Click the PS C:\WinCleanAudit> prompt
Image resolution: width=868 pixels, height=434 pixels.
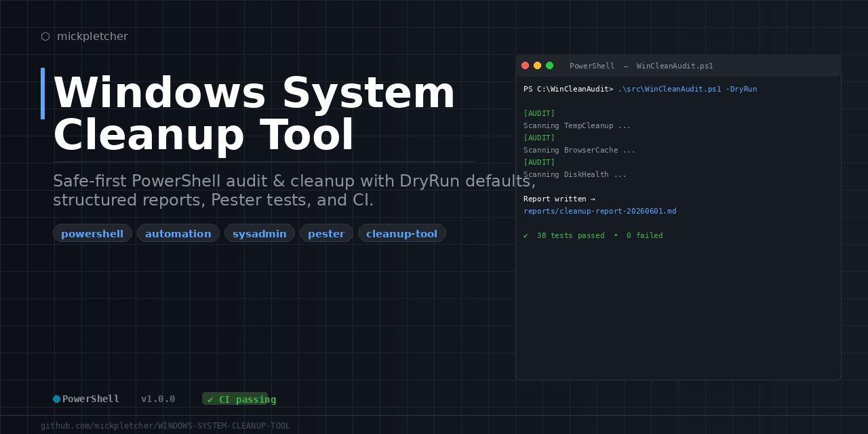point(568,89)
